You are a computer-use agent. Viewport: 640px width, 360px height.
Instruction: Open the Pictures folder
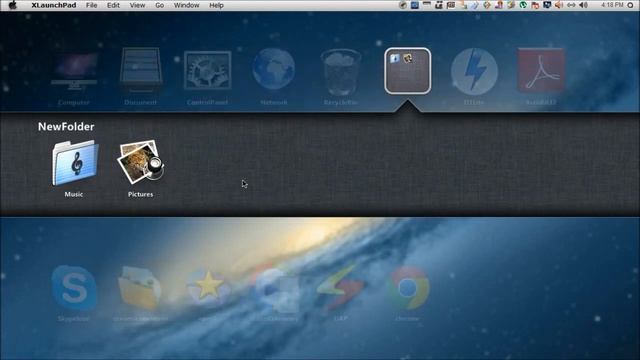[x=141, y=162]
